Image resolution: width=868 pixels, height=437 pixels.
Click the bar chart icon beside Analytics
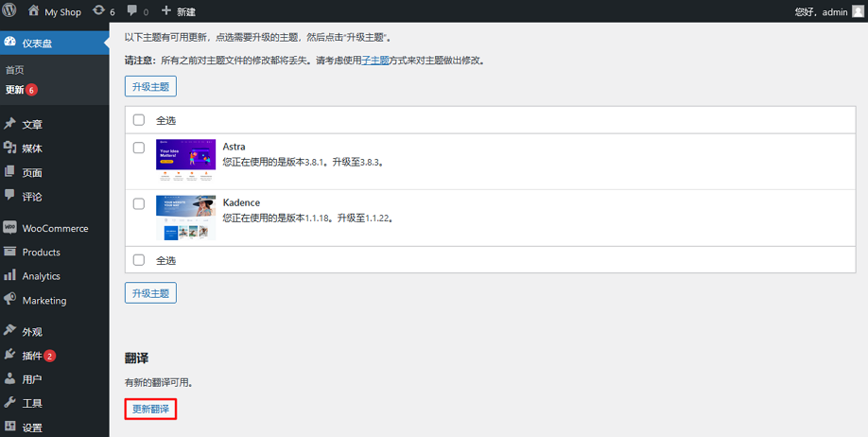click(x=9, y=274)
